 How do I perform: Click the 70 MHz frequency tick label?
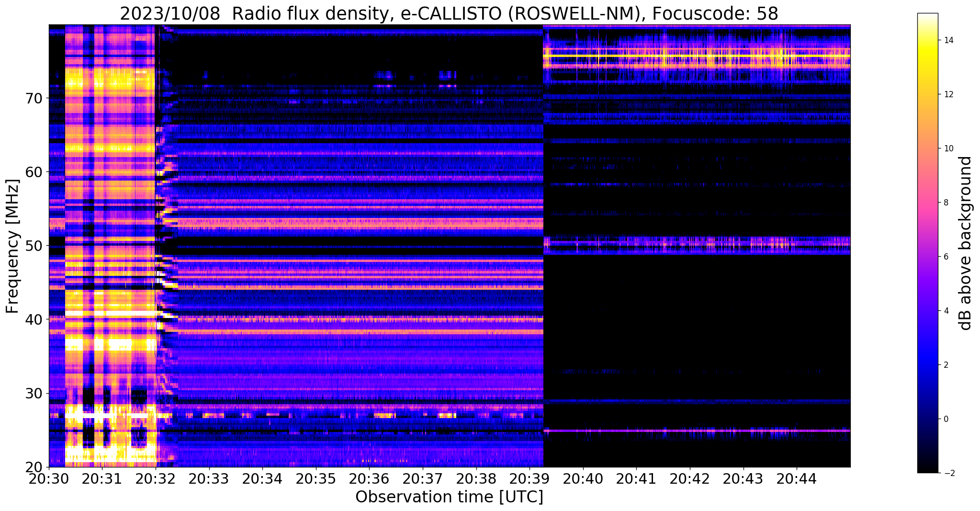pyautogui.click(x=34, y=98)
